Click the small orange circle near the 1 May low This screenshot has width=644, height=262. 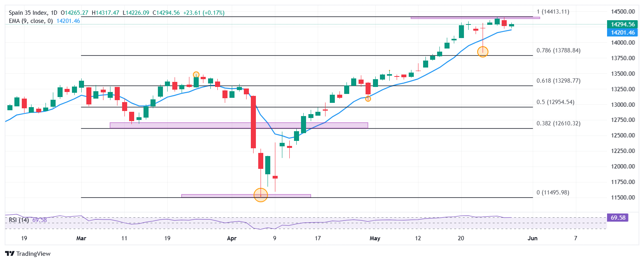[368, 99]
